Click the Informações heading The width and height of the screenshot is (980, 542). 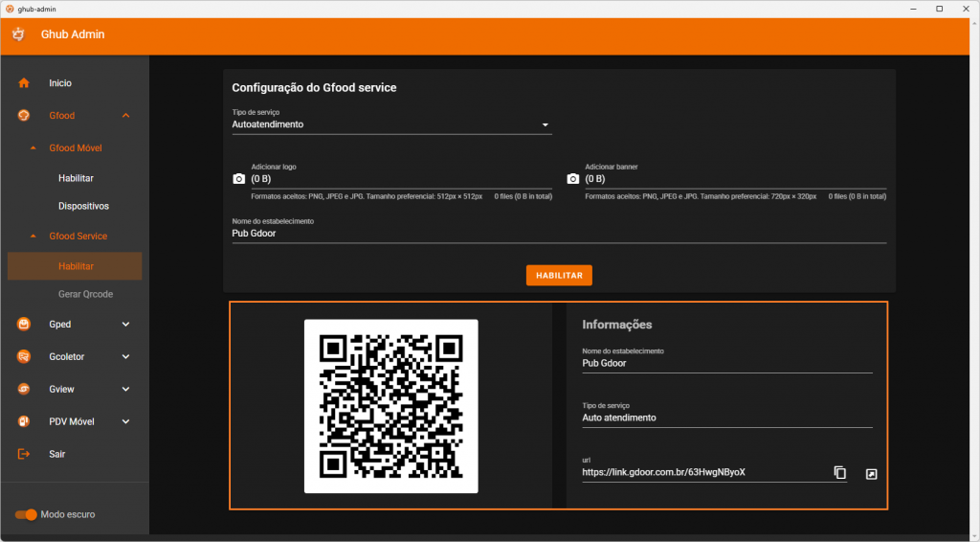[617, 325]
